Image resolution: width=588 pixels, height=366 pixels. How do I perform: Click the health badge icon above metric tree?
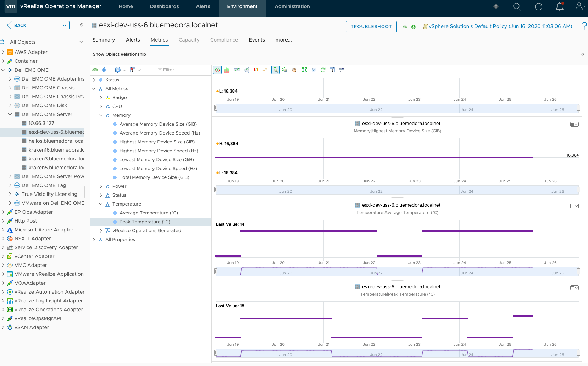point(95,70)
